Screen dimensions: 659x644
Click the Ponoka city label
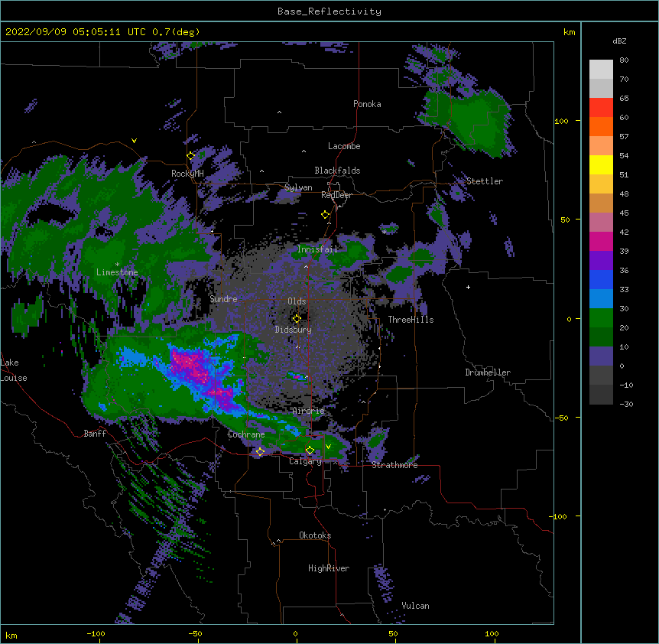click(x=367, y=104)
